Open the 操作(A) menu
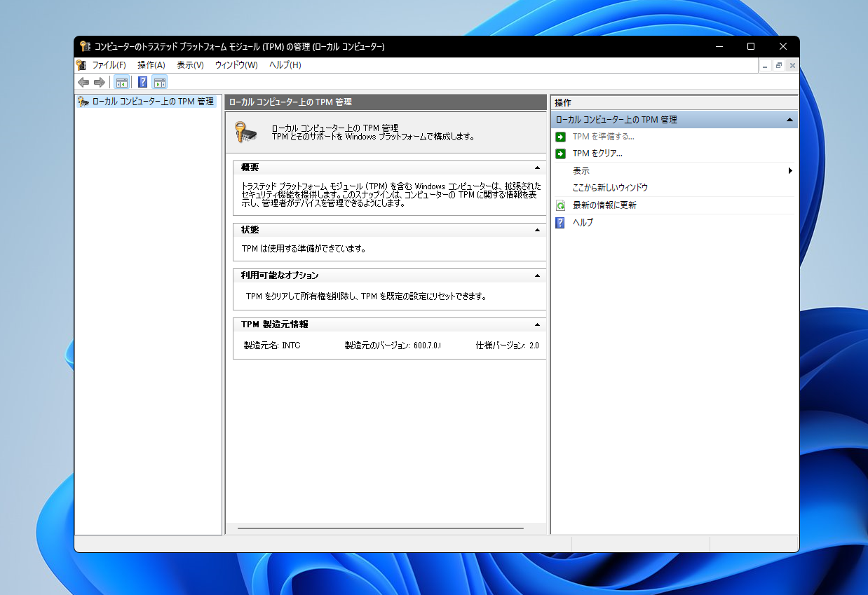This screenshot has height=595, width=868. click(151, 65)
